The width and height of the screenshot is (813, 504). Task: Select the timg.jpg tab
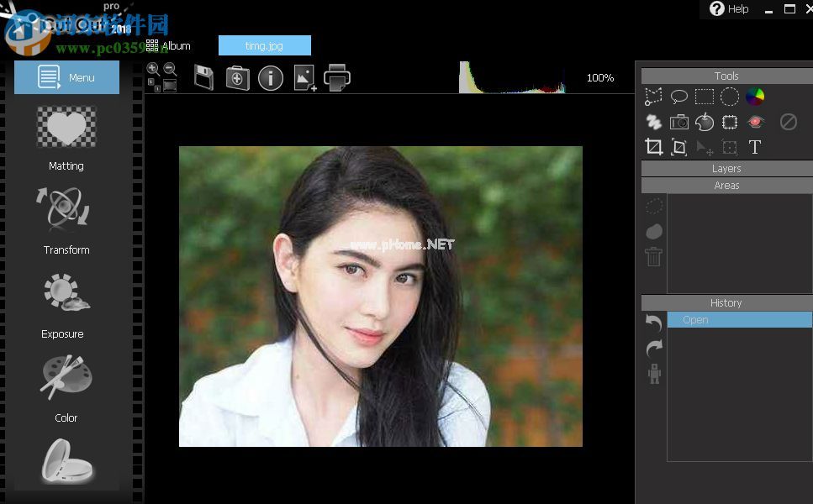pos(264,45)
